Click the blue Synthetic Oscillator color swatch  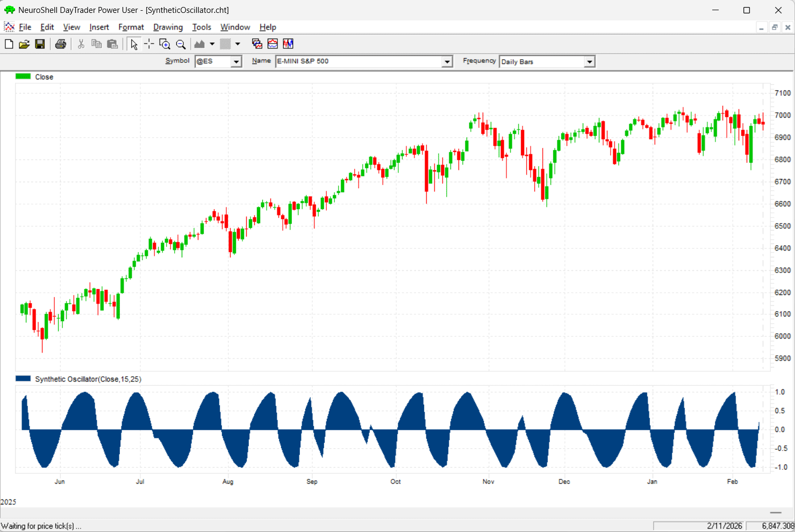23,379
